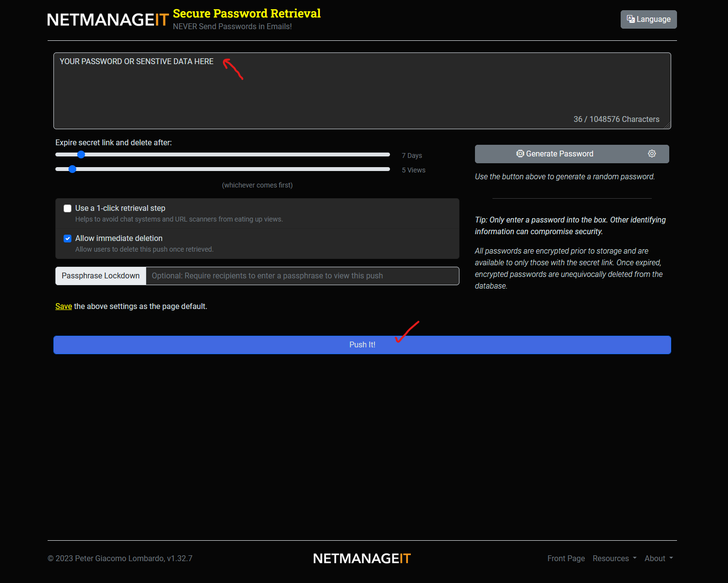Click the chip icon on Generate Password
Screen dimensions: 728x583
click(x=520, y=154)
